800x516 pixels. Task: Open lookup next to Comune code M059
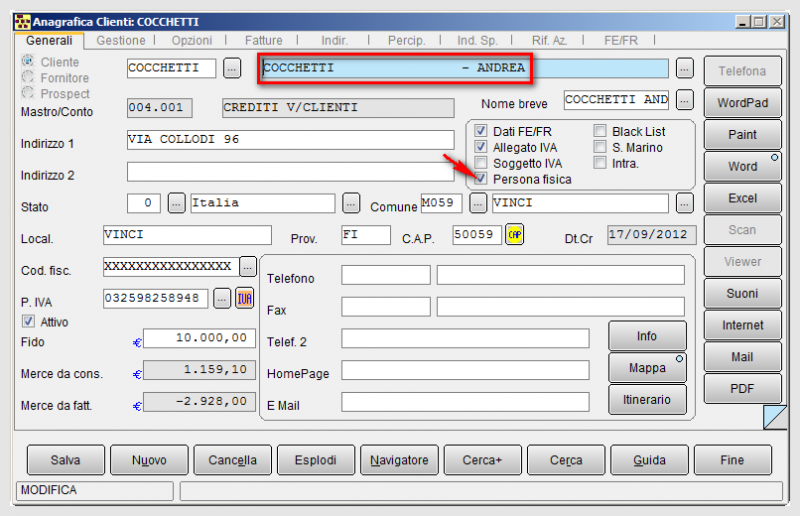coord(478,203)
